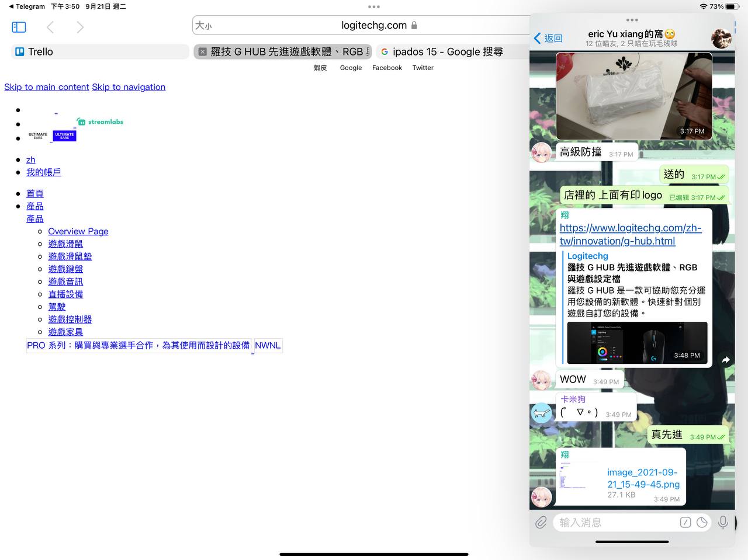Tap the logitechg.com address field
Viewport: 748px width, 560px height.
pos(374,26)
